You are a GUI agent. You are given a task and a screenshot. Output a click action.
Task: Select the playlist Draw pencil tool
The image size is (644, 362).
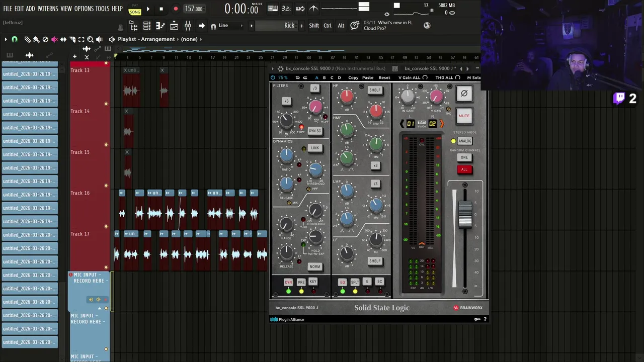[27, 39]
